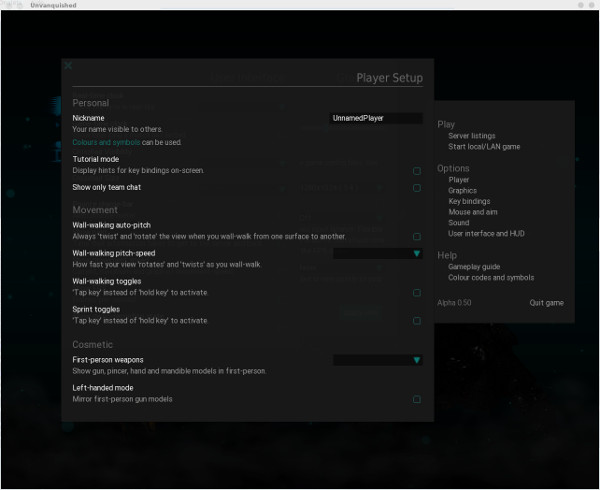Click the Quit game button
This screenshot has width=600, height=490.
tap(546, 303)
